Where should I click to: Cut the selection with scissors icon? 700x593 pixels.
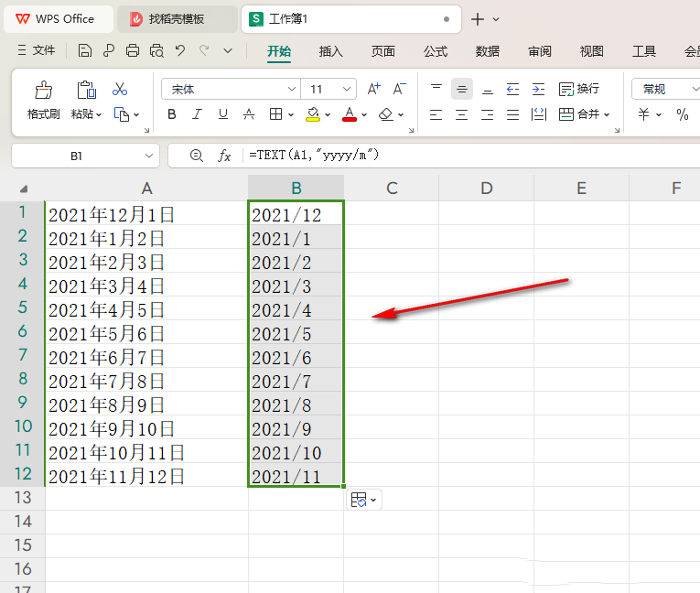[x=120, y=89]
